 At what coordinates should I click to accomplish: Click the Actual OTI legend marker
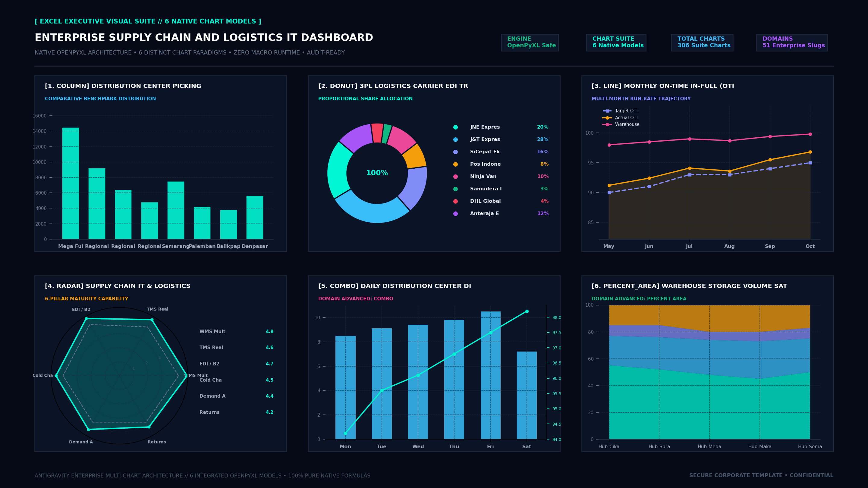click(607, 118)
